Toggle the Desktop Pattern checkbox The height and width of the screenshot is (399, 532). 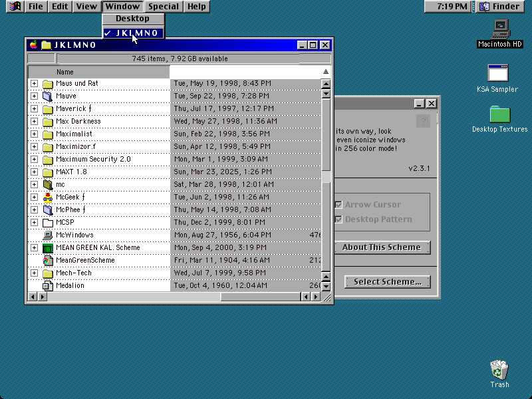tap(338, 219)
